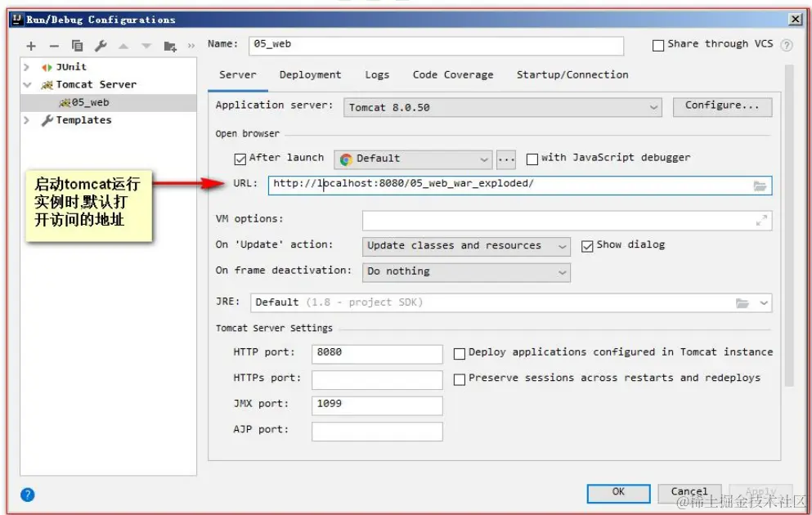Viewport: 812px width, 515px height.
Task: Copy the selected configuration
Action: 77,46
